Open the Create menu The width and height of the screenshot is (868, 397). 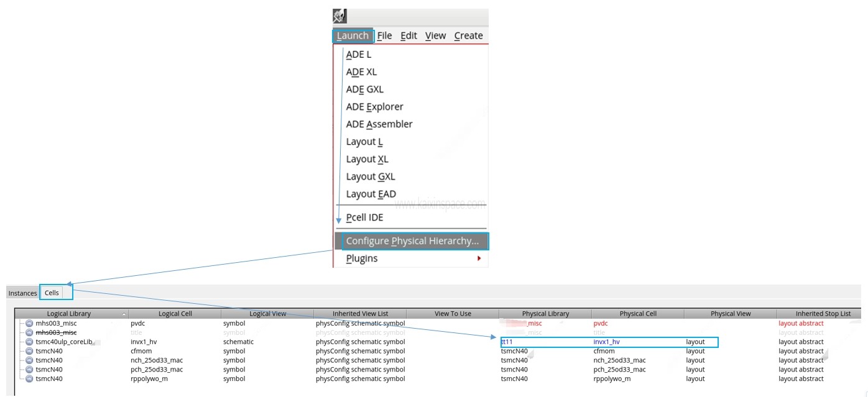click(468, 36)
